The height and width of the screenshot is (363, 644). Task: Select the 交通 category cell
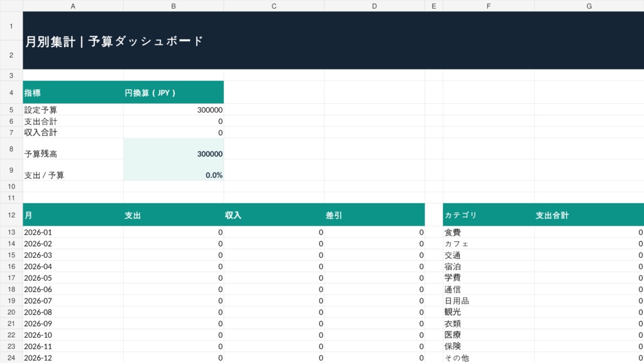(488, 255)
